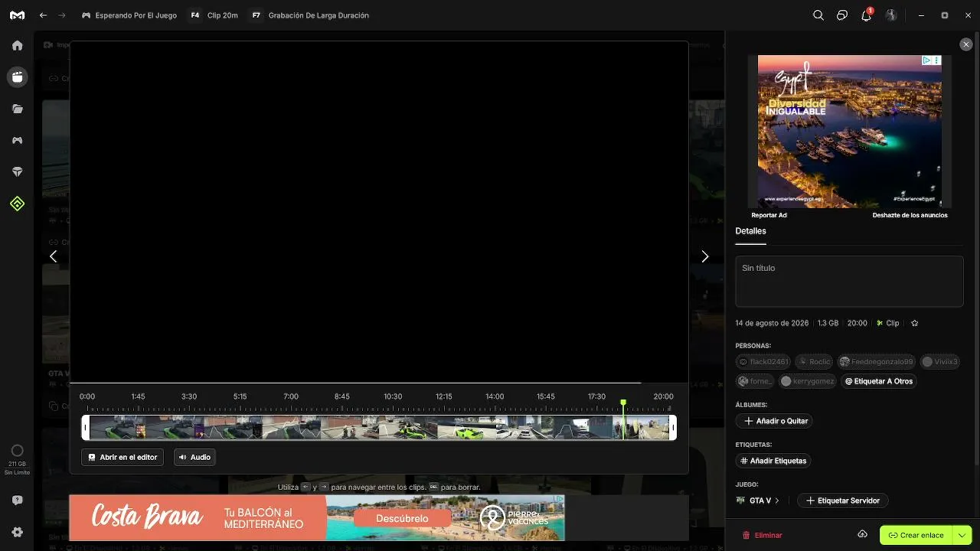
Task: Open the Clips library sidebar icon
Action: 17,77
